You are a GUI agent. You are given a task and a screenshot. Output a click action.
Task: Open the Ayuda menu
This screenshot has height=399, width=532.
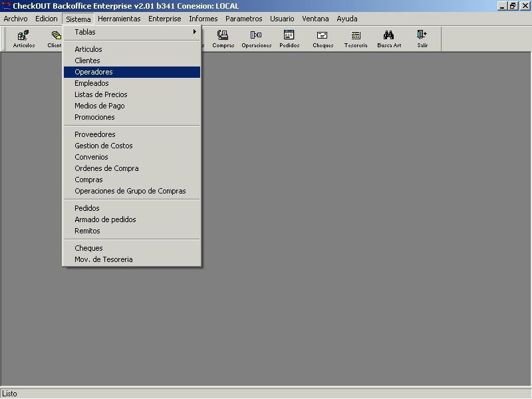click(x=346, y=19)
